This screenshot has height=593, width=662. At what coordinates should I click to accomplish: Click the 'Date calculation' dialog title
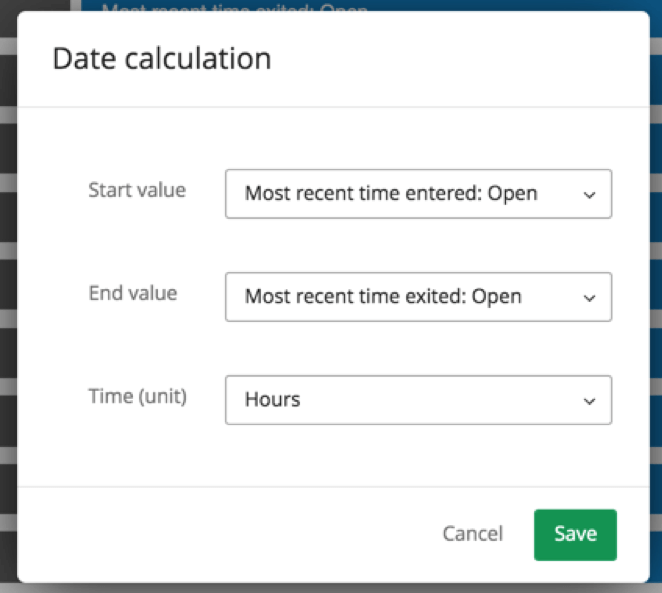(x=161, y=59)
